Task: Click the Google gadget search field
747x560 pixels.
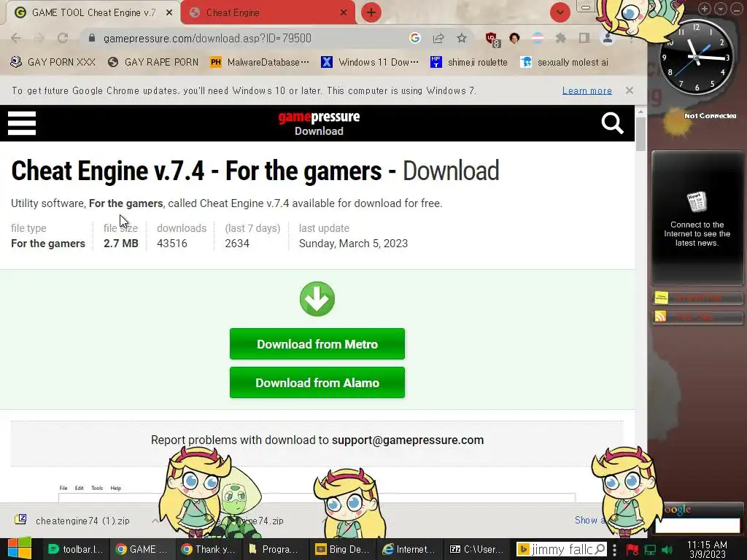Action: (x=697, y=525)
